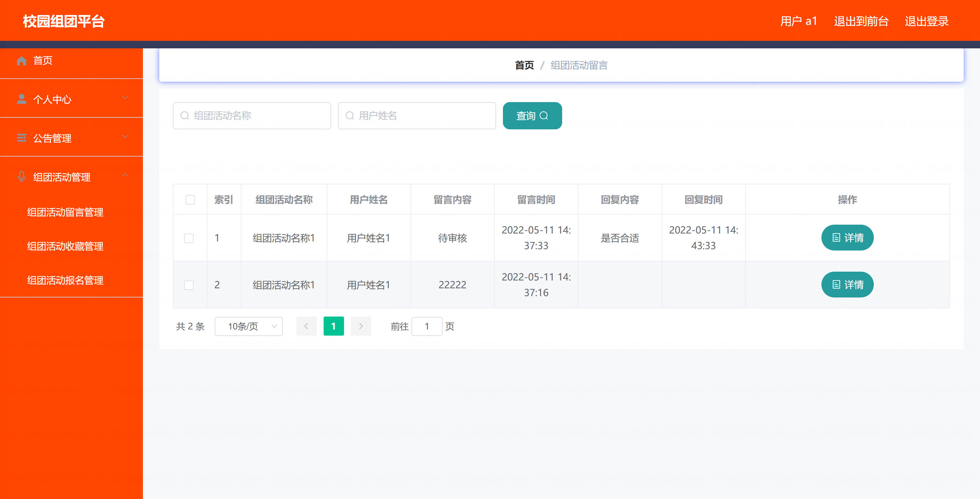Click 留言时间 column header
Viewport: 980px width, 499px height.
pyautogui.click(x=536, y=200)
